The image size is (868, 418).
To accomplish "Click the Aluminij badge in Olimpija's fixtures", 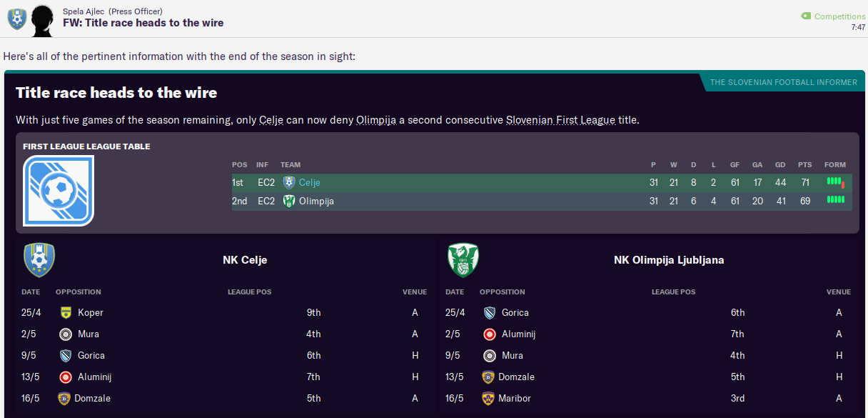I will pos(489,334).
